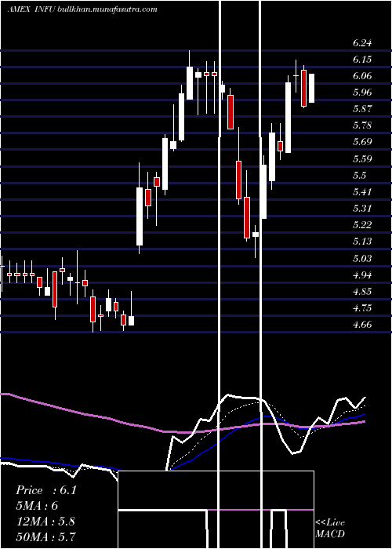Click the Price : 6.1 readout
The image size is (392, 549).
pyautogui.click(x=45, y=490)
